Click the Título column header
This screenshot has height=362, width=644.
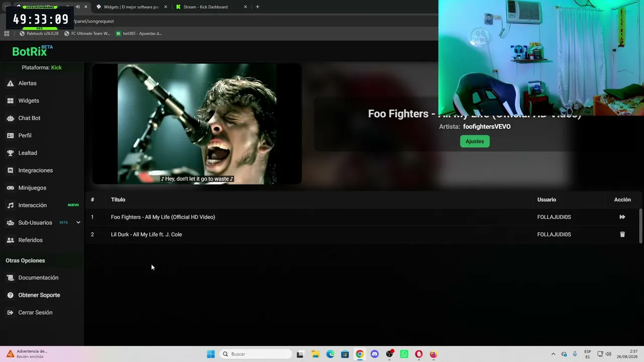(118, 200)
